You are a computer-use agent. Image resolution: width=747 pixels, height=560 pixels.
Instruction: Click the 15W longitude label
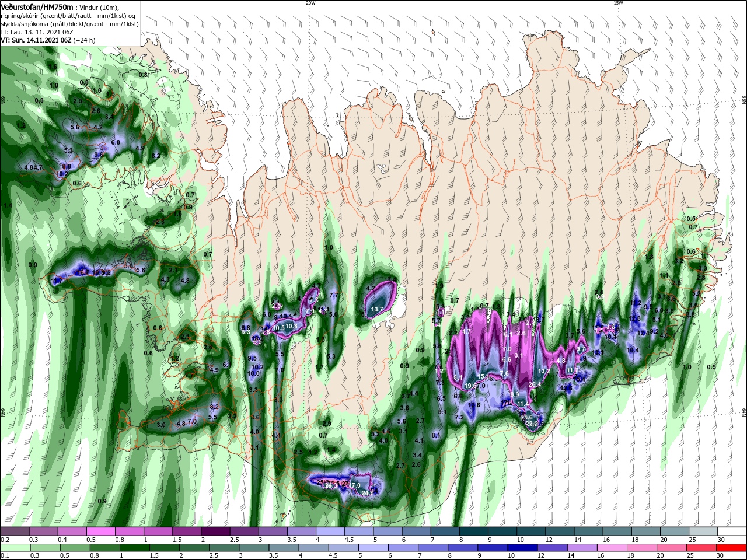click(x=618, y=3)
